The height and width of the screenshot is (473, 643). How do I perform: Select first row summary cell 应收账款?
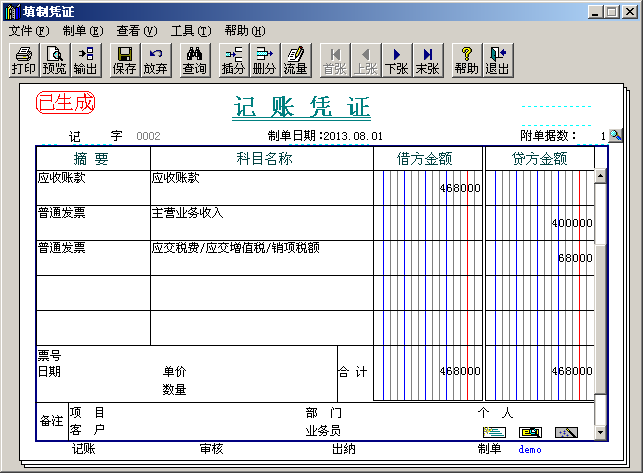(x=93, y=188)
